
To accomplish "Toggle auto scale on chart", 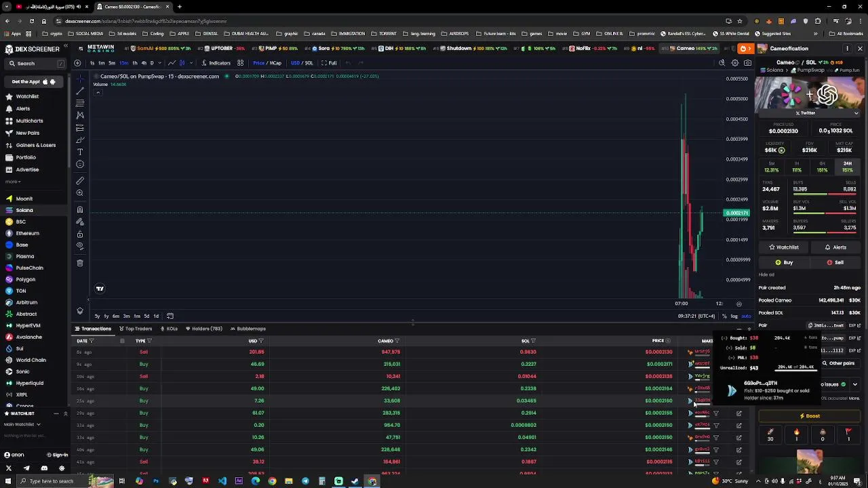I will tap(746, 316).
